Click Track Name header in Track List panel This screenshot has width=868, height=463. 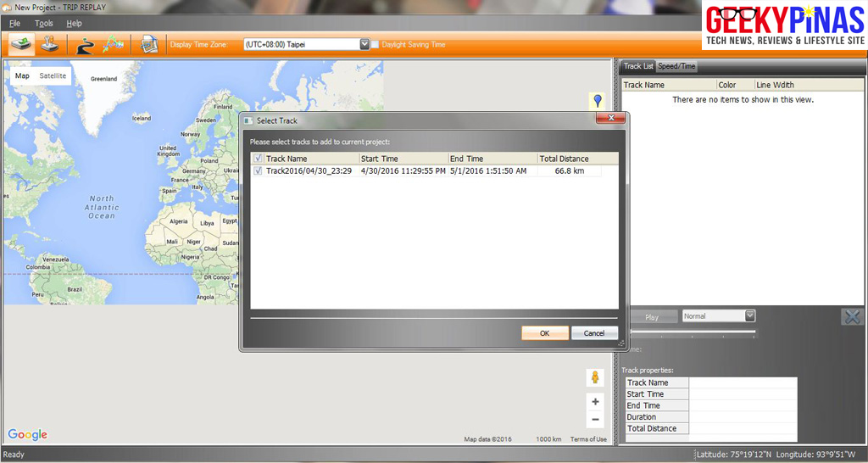[x=670, y=85]
